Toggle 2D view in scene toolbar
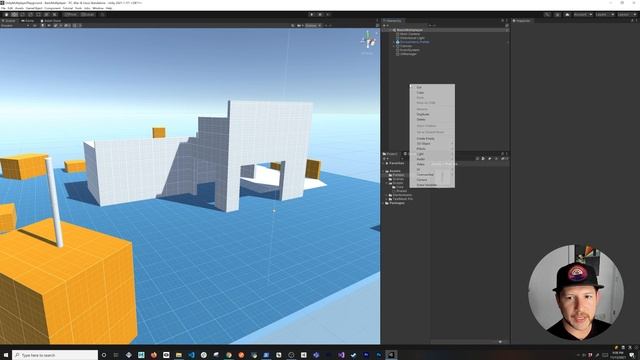 point(35,25)
